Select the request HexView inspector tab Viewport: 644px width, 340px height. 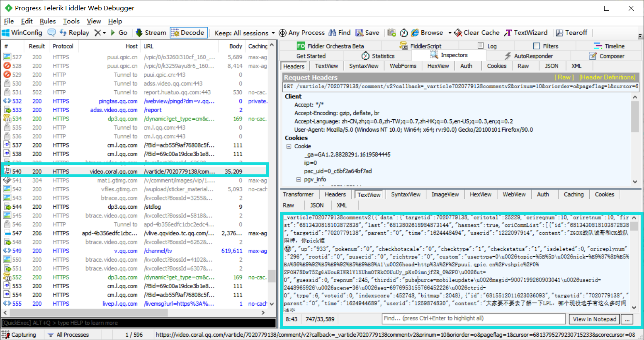tap(438, 66)
